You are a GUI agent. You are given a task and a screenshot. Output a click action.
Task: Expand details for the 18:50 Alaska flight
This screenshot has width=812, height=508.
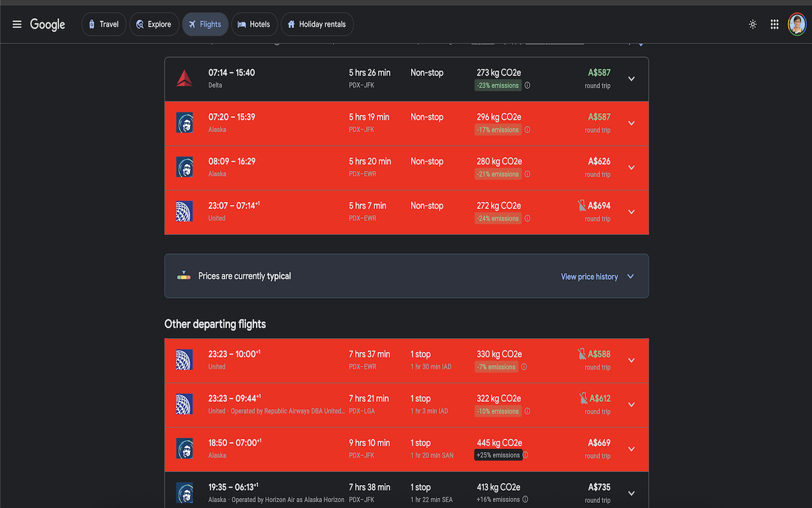tap(631, 448)
